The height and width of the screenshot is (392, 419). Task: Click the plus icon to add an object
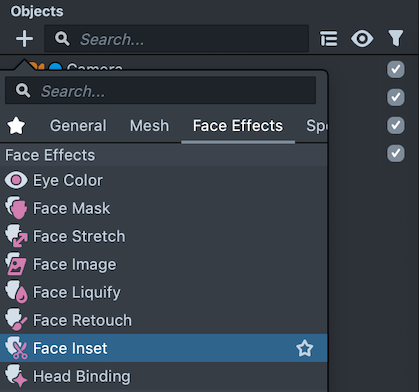[24, 39]
